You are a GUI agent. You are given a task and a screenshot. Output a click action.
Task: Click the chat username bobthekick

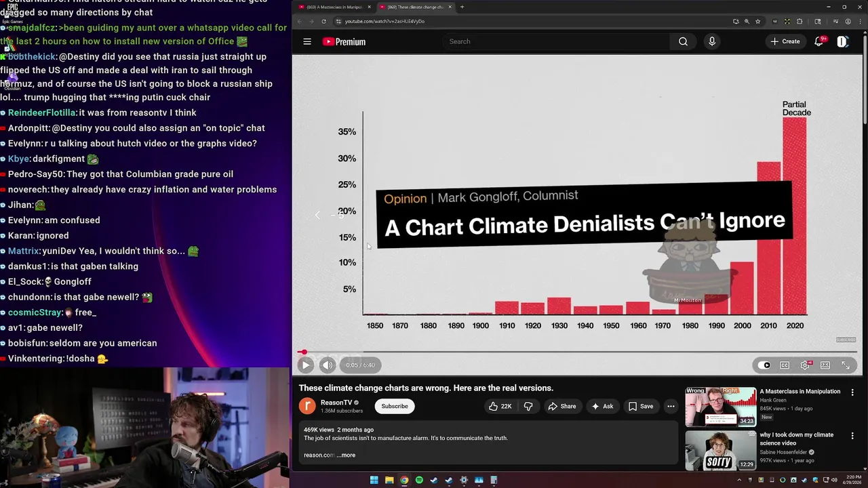coord(33,56)
